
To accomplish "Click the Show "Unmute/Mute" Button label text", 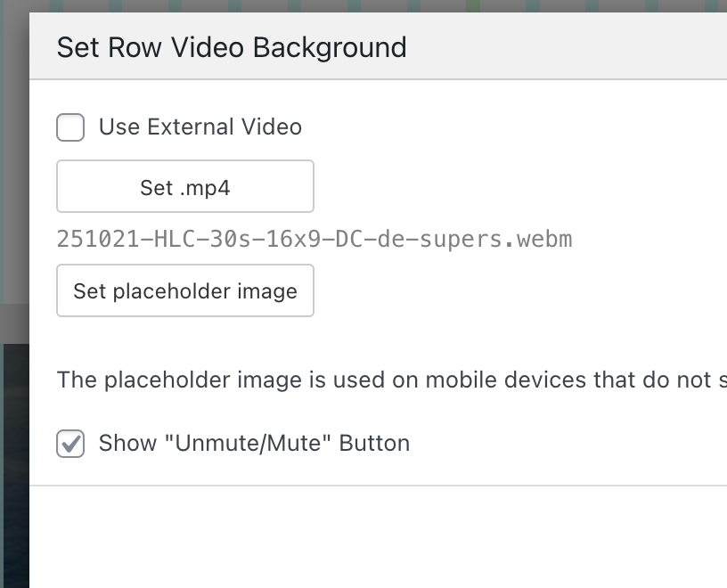I will (254, 444).
